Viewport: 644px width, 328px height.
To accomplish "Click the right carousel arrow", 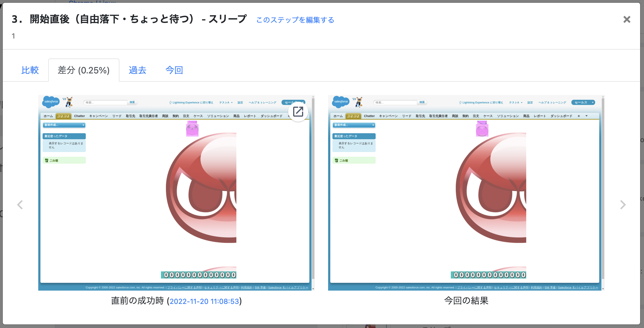I will coord(623,204).
